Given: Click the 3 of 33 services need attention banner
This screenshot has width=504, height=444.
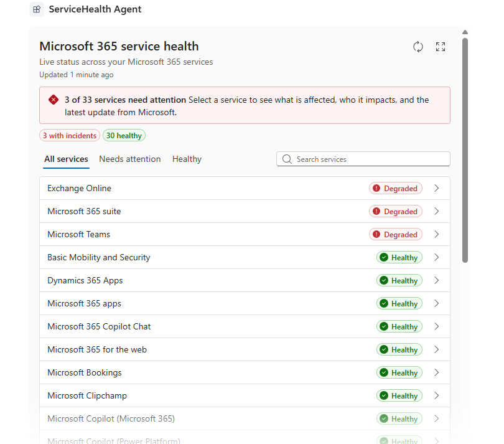Looking at the screenshot, I should click(x=245, y=105).
